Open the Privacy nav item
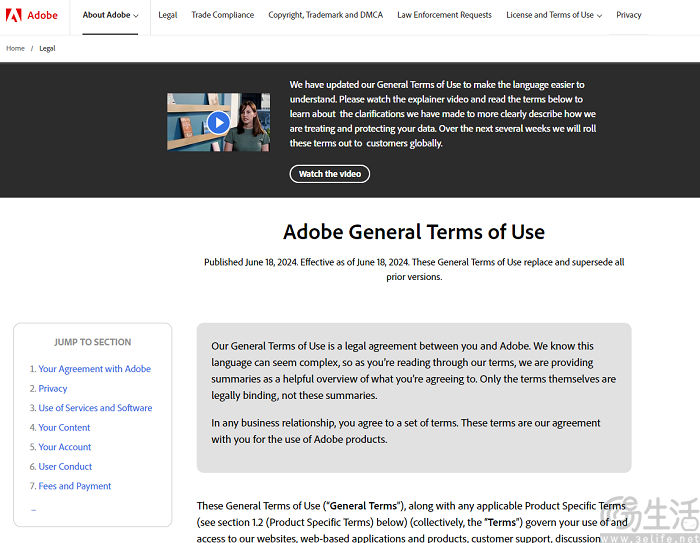700x543 pixels. 629,15
